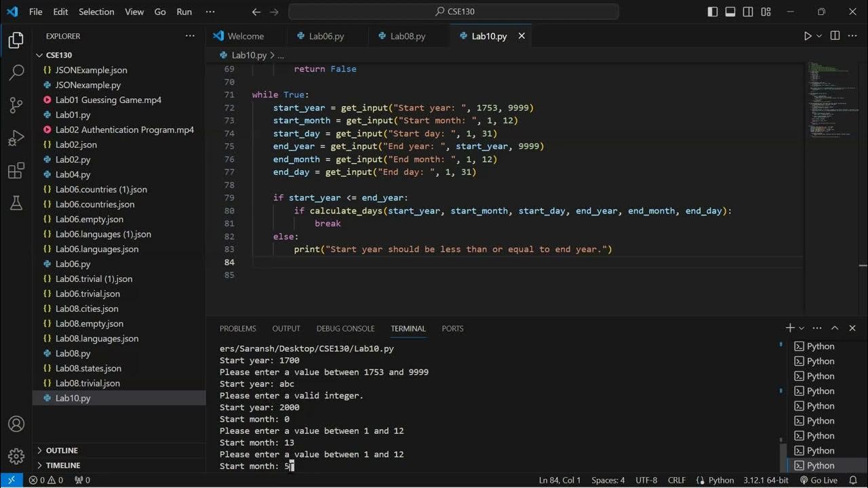Open the Run menu
This screenshot has height=488, width=868.
click(x=184, y=12)
